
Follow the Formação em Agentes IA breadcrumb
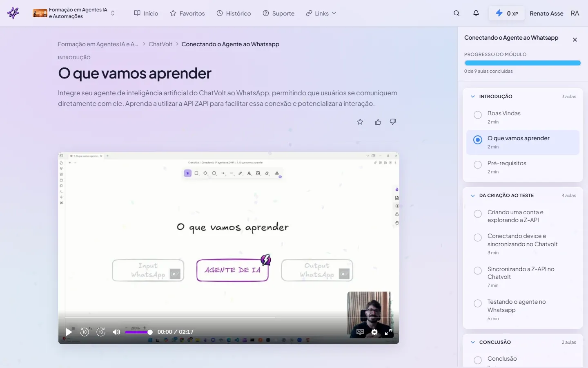click(x=98, y=44)
